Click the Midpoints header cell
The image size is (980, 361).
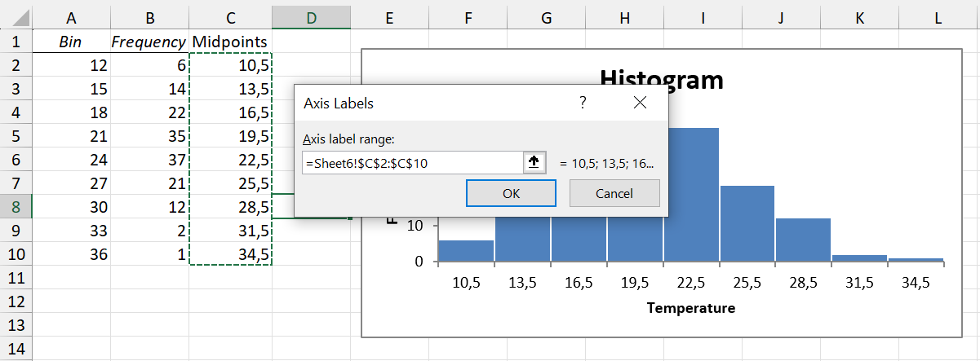[230, 42]
